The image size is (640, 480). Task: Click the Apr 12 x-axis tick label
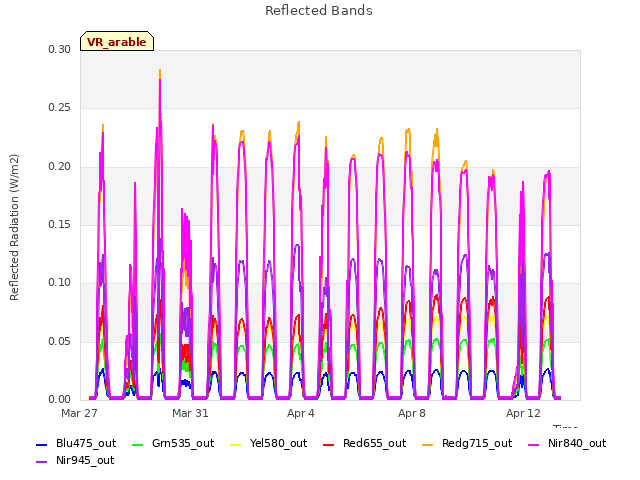point(523,413)
